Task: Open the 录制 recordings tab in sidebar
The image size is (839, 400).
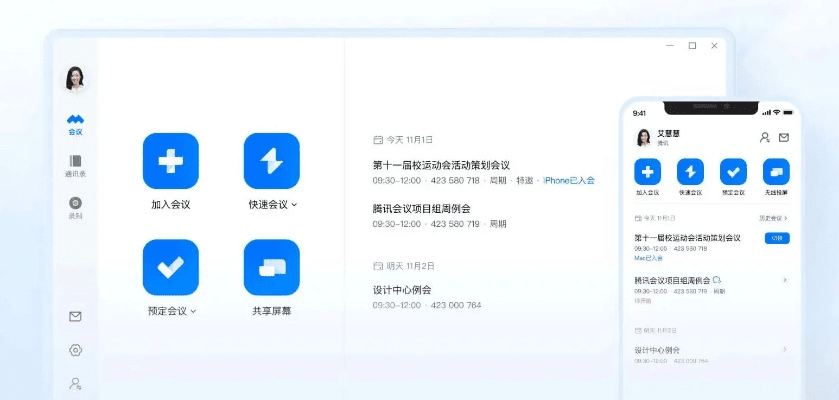Action: 75,208
